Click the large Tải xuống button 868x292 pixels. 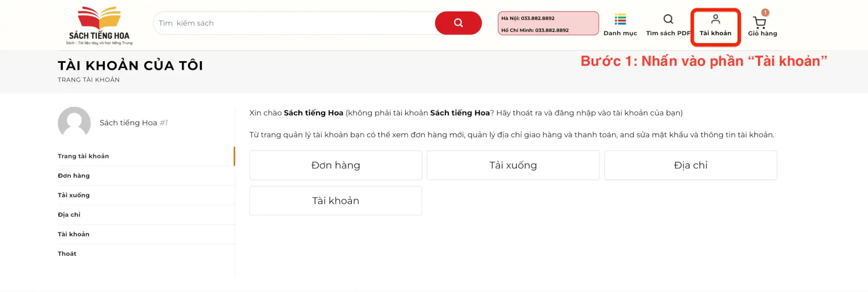tap(513, 165)
